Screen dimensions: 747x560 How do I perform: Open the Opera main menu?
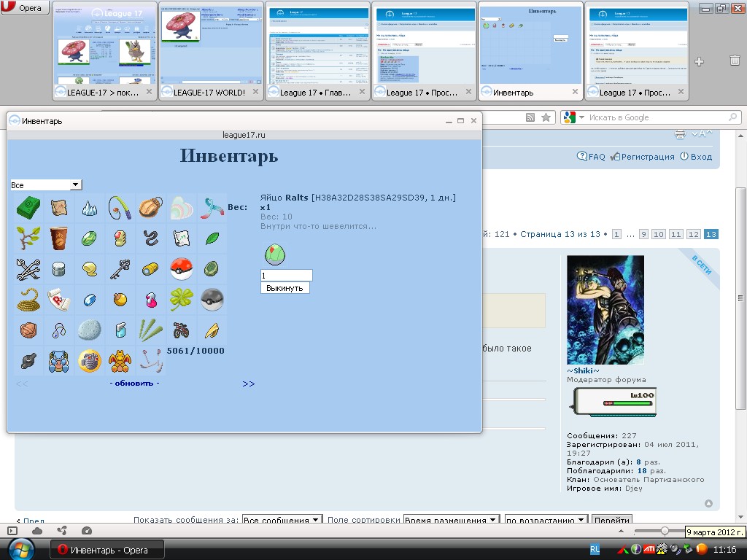pos(25,7)
